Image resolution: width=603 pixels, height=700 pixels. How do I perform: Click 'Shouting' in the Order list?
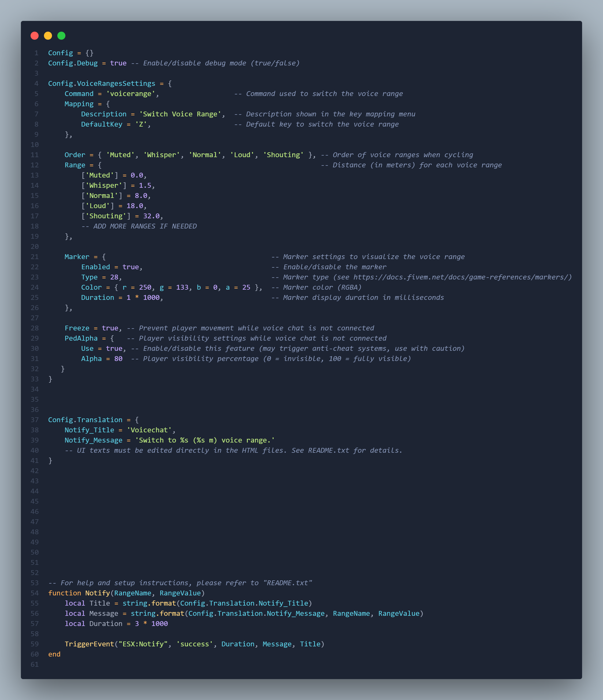click(x=283, y=155)
